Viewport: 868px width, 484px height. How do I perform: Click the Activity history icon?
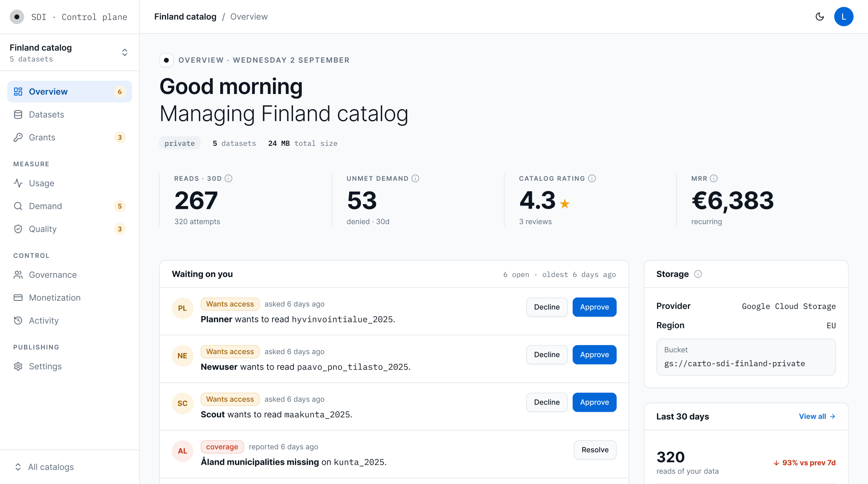[x=18, y=321]
